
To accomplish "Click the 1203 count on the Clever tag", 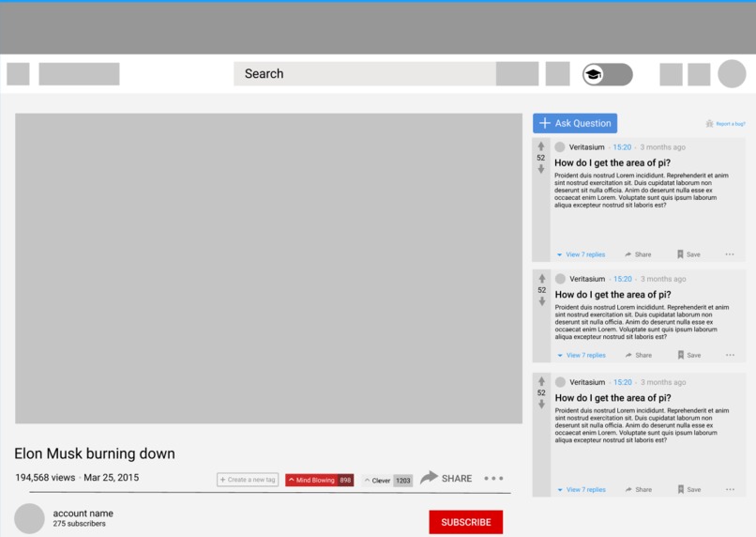I will 403,481.
